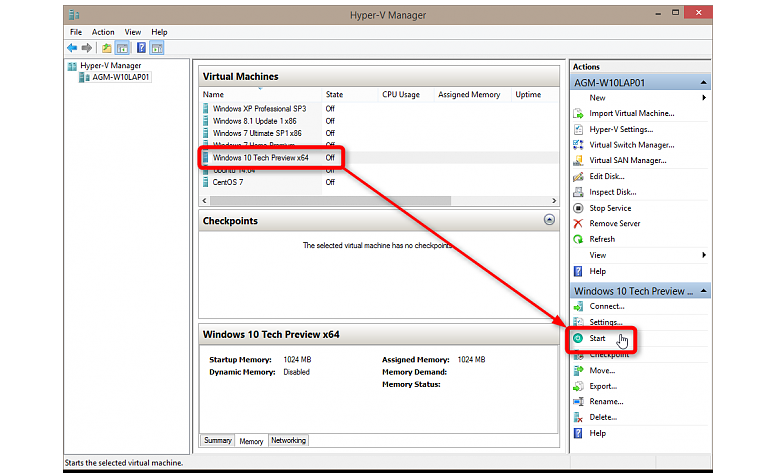
Task: Select Windows XP Professional SP3 VM row
Action: pos(379,109)
